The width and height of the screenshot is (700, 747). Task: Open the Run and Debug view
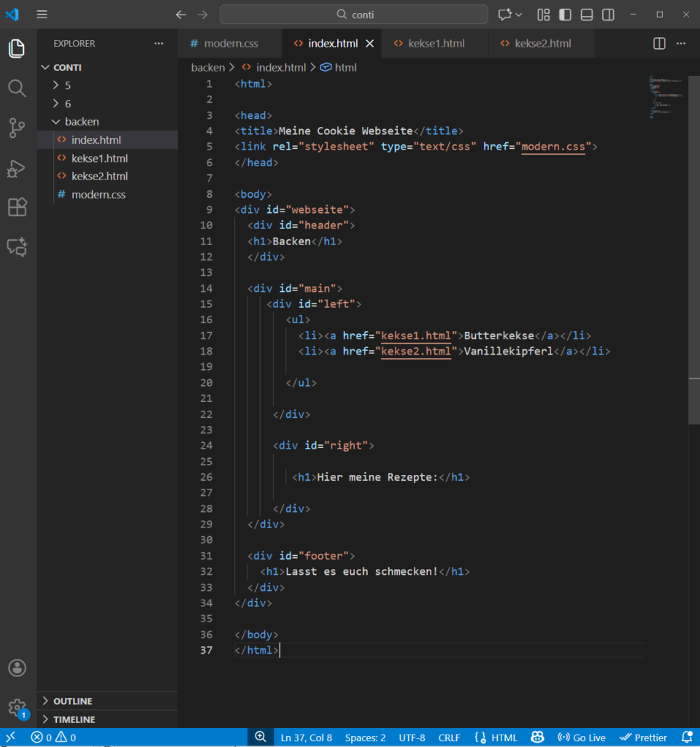tap(17, 169)
